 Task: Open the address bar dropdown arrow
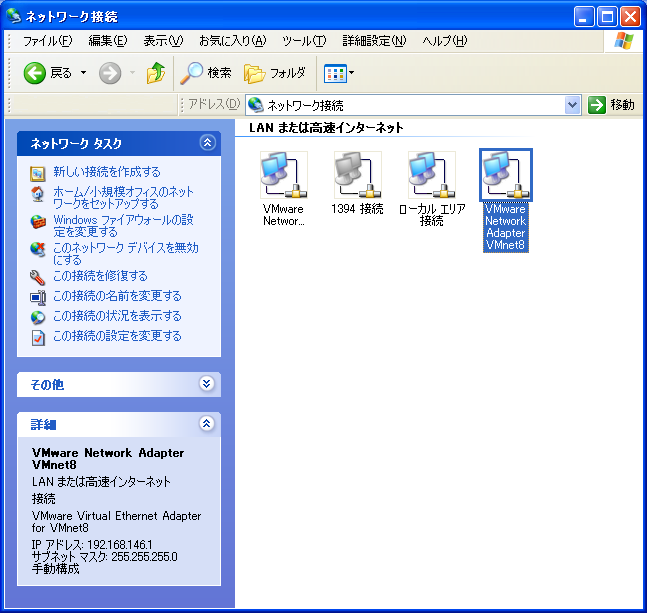coord(572,105)
